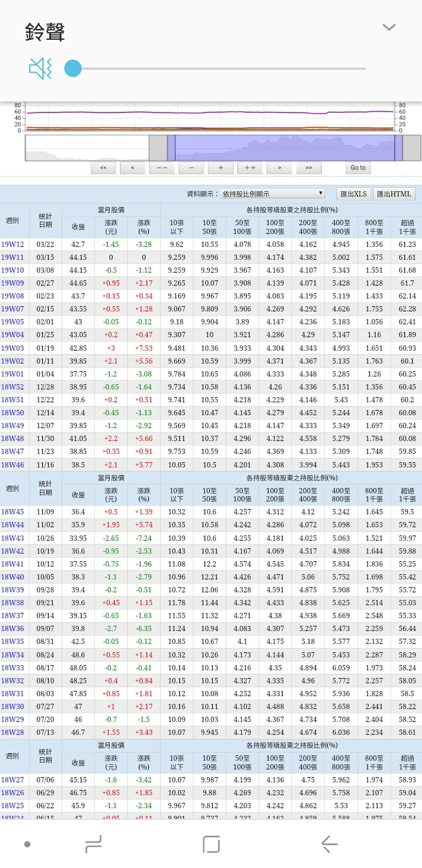
Task: Click the >> chart navigation button
Action: 309,168
